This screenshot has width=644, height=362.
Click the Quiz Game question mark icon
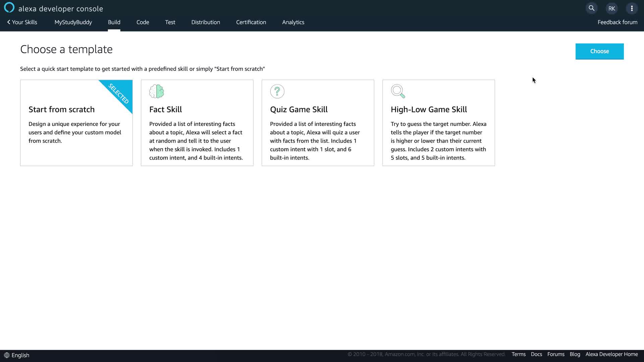[x=277, y=91]
